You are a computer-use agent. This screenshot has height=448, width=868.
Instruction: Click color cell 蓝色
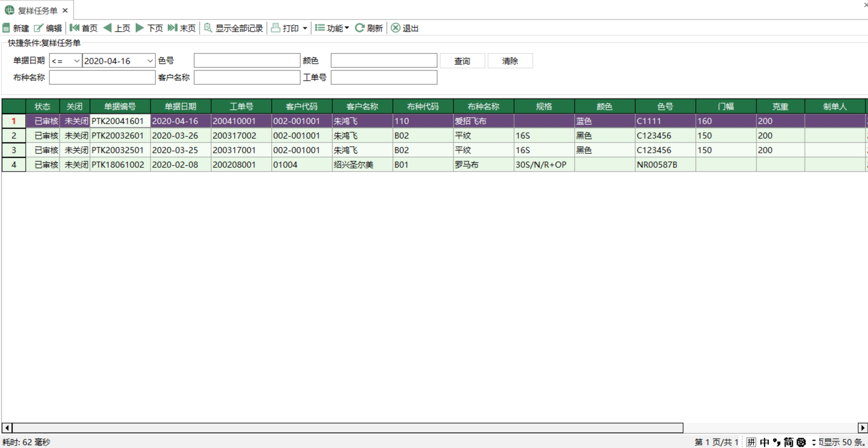(605, 121)
